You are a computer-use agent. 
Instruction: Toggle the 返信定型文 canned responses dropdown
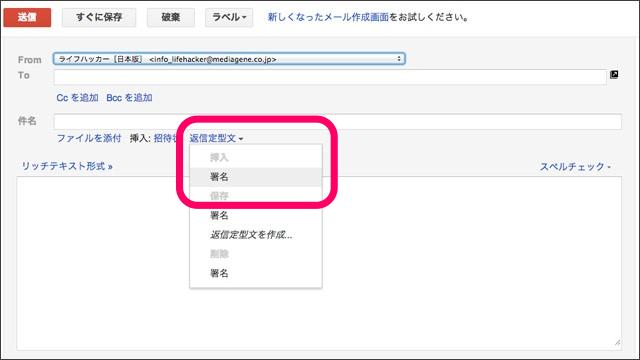216,138
